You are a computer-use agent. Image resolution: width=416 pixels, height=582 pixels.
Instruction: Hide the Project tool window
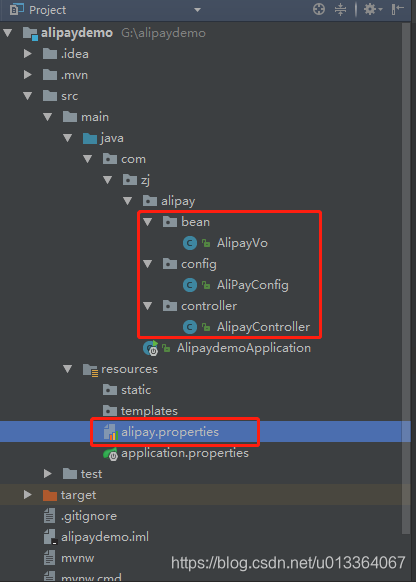(x=397, y=9)
